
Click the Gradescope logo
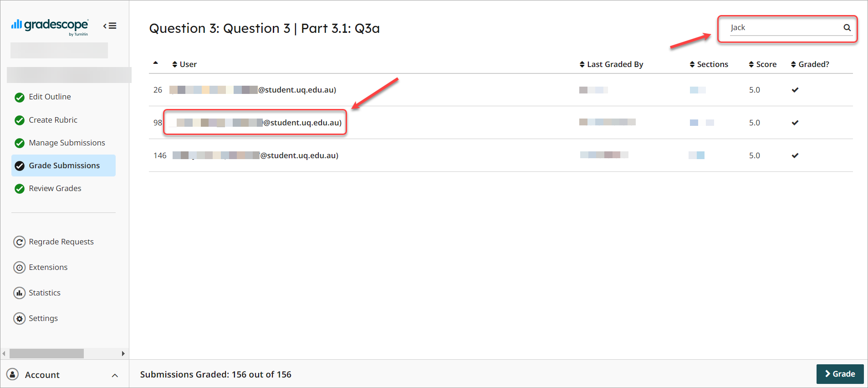pyautogui.click(x=50, y=26)
